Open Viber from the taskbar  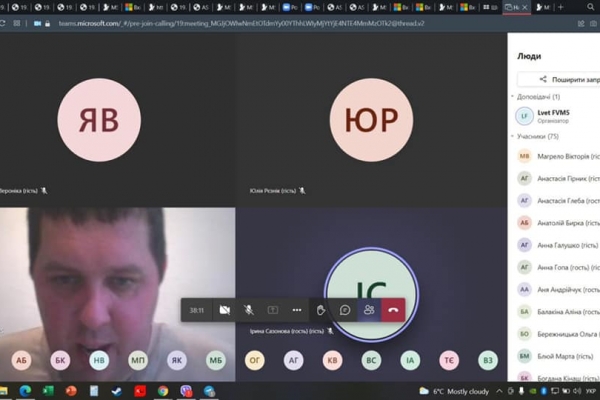coord(186,391)
